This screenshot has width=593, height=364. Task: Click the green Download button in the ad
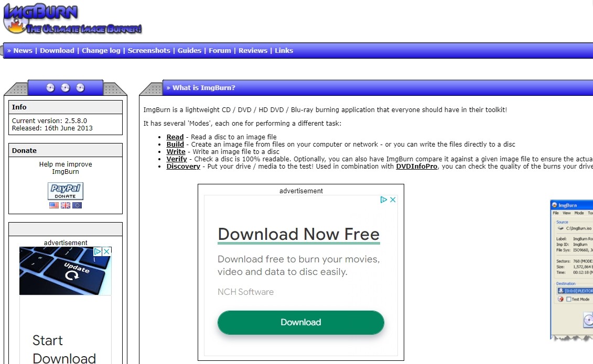pyautogui.click(x=300, y=322)
